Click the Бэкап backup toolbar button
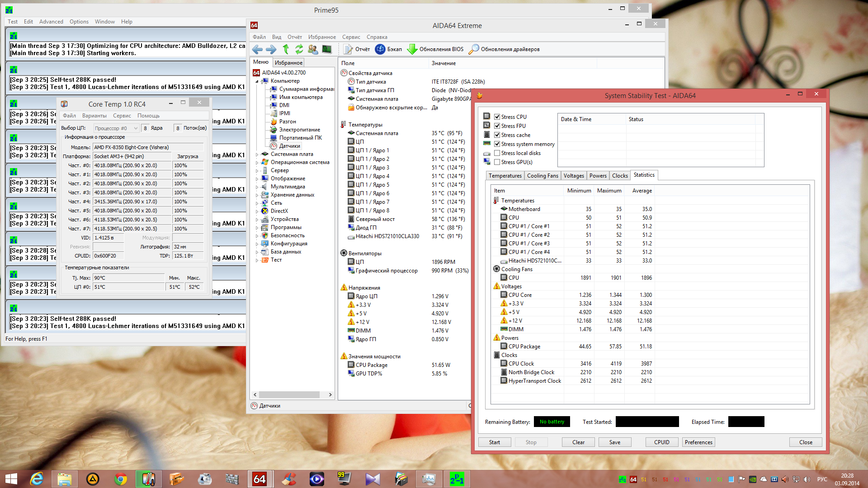Image resolution: width=868 pixels, height=488 pixels. (389, 49)
